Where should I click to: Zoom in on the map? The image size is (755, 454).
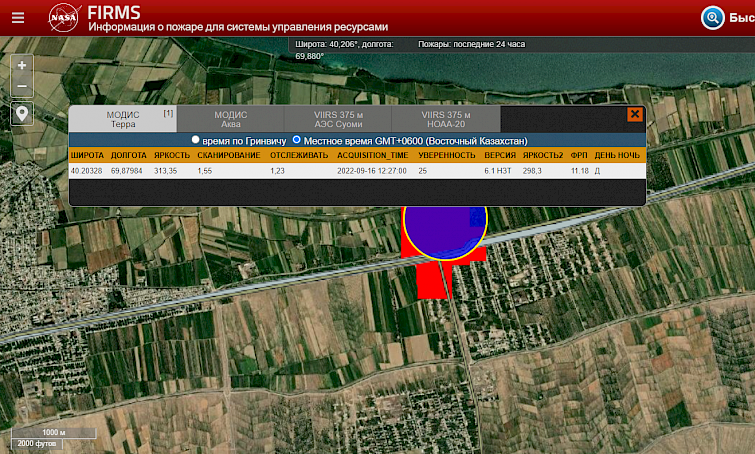click(22, 64)
